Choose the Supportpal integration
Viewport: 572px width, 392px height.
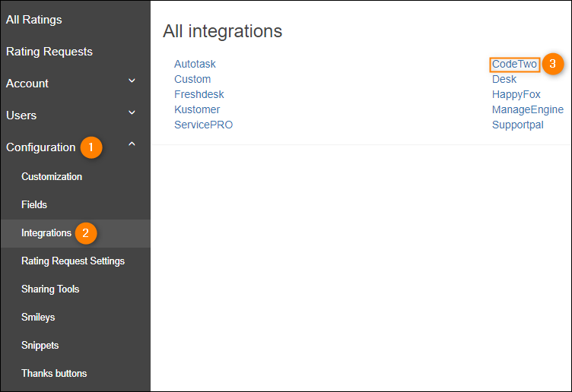(x=518, y=125)
